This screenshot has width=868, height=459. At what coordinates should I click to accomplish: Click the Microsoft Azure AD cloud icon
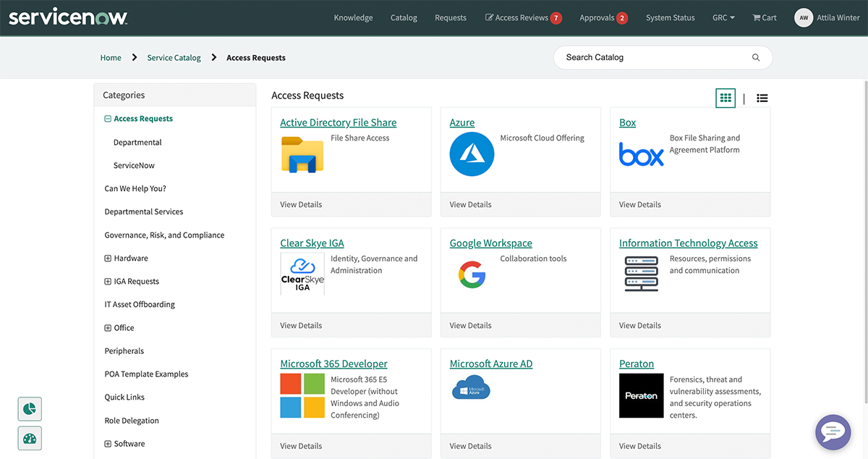click(471, 388)
